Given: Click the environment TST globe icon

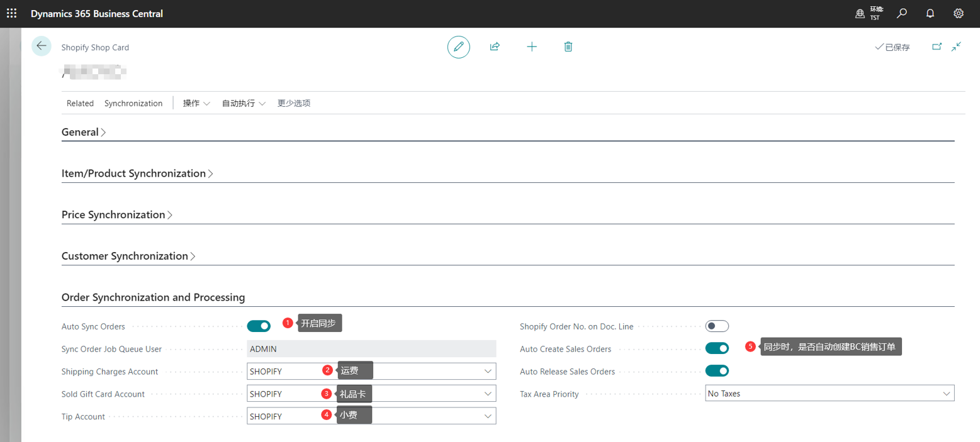Looking at the screenshot, I should (x=860, y=14).
